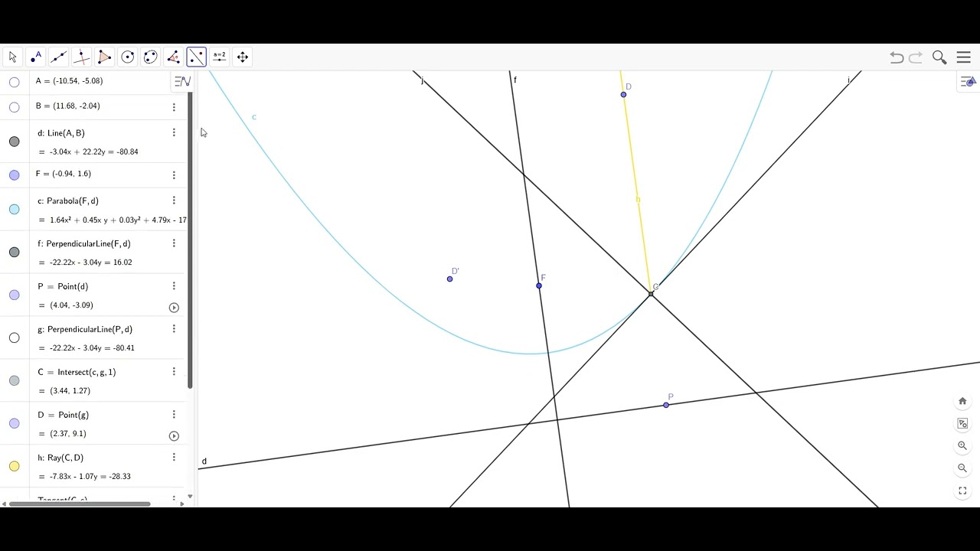Viewport: 980px width, 551px height.
Task: Open the three-dot menu for Parabola(F, d)
Action: click(x=174, y=200)
